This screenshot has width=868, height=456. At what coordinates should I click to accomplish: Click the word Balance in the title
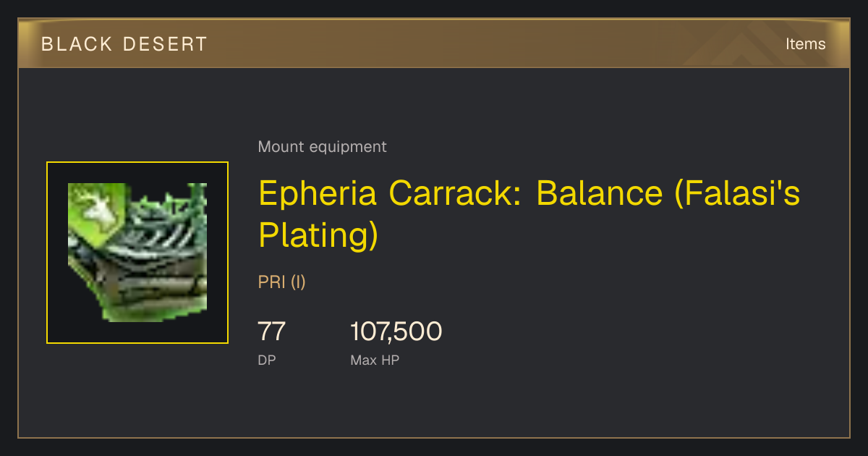point(600,193)
